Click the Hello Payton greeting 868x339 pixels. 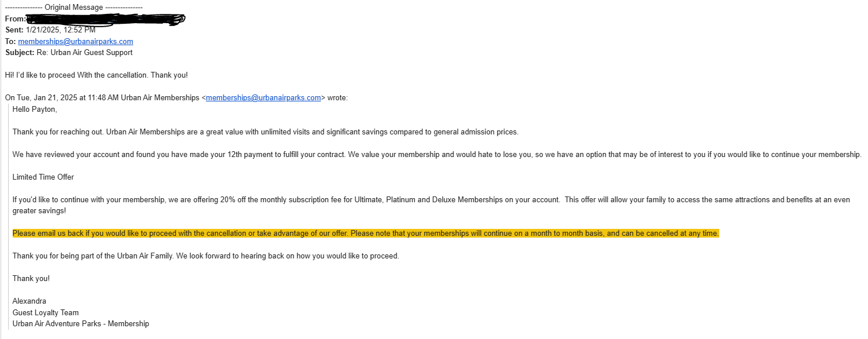tap(35, 109)
